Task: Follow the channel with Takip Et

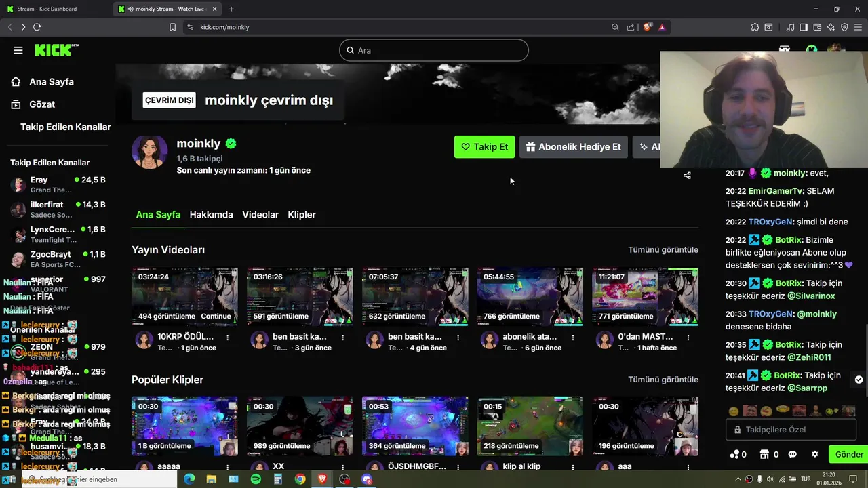Action: 484,147
